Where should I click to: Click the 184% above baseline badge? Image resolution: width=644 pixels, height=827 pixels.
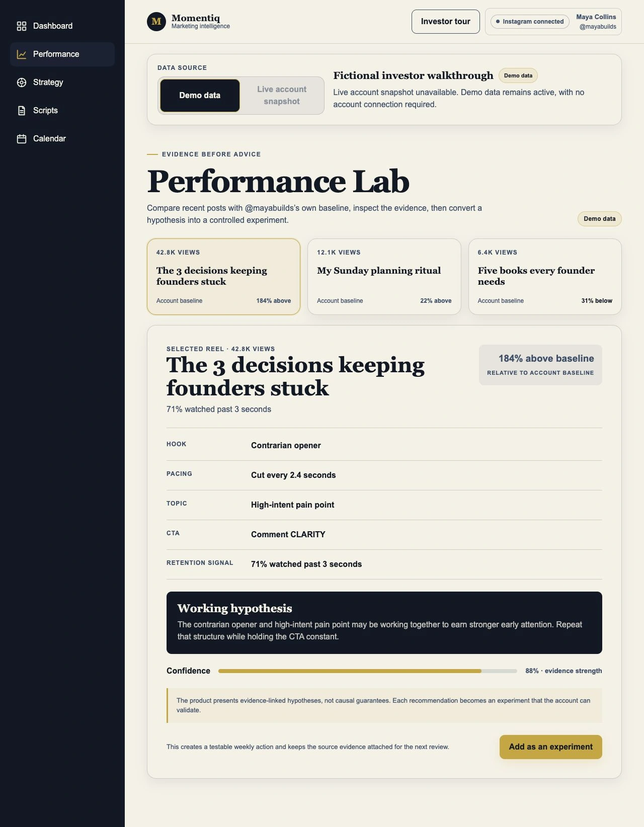click(540, 365)
